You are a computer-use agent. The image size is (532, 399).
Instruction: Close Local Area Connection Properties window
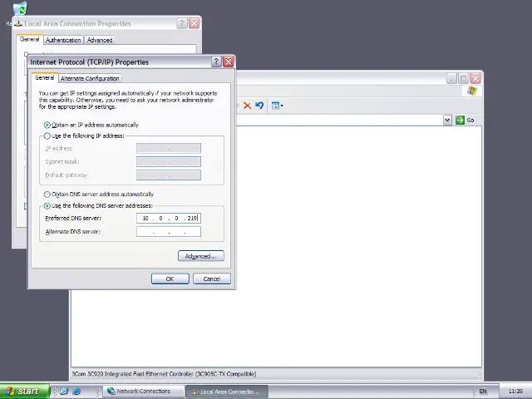194,23
